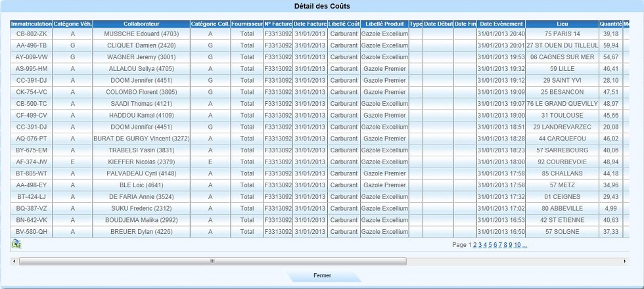Click the Libellé Produit column header
Image resolution: width=644 pixels, height=289 pixels.
pyautogui.click(x=384, y=24)
